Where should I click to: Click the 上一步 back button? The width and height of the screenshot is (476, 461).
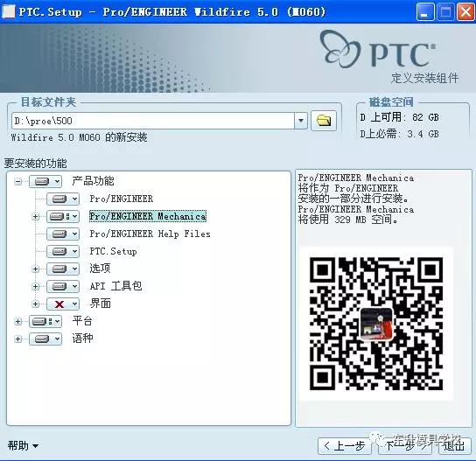pos(344,446)
